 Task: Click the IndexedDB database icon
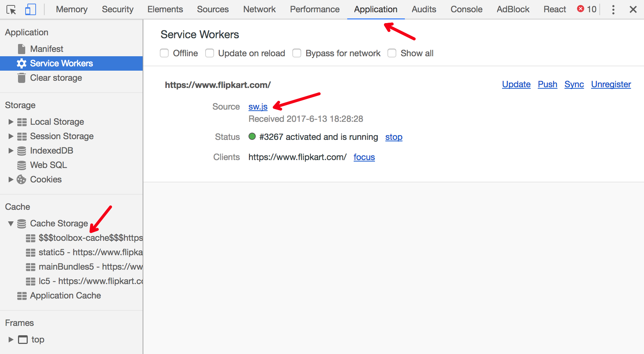pos(22,151)
